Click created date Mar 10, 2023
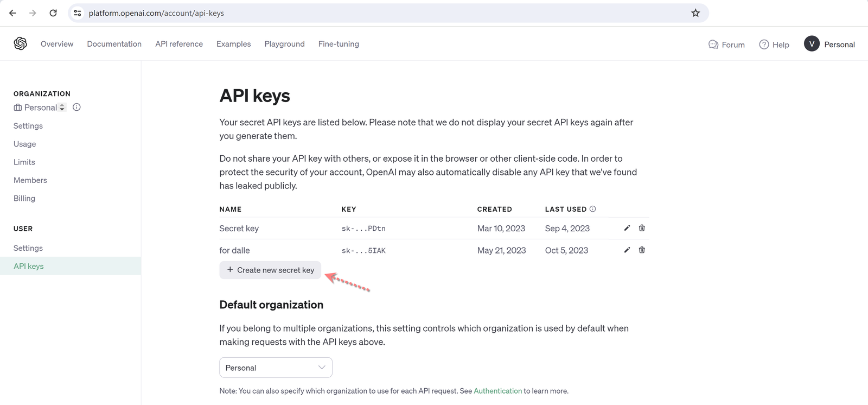This screenshot has width=868, height=405. (x=501, y=228)
